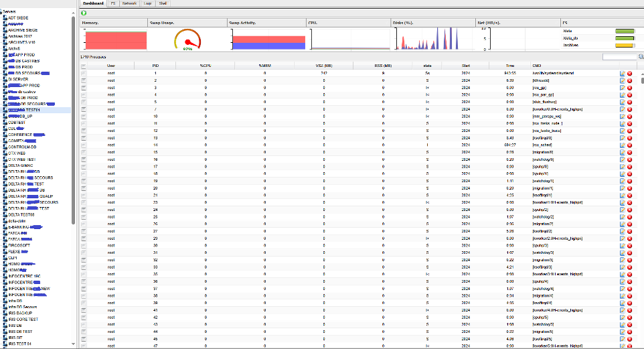Image resolution: width=644 pixels, height=349 pixels.
Task: Click the search magnifier icon beside filter box
Action: click(x=640, y=58)
